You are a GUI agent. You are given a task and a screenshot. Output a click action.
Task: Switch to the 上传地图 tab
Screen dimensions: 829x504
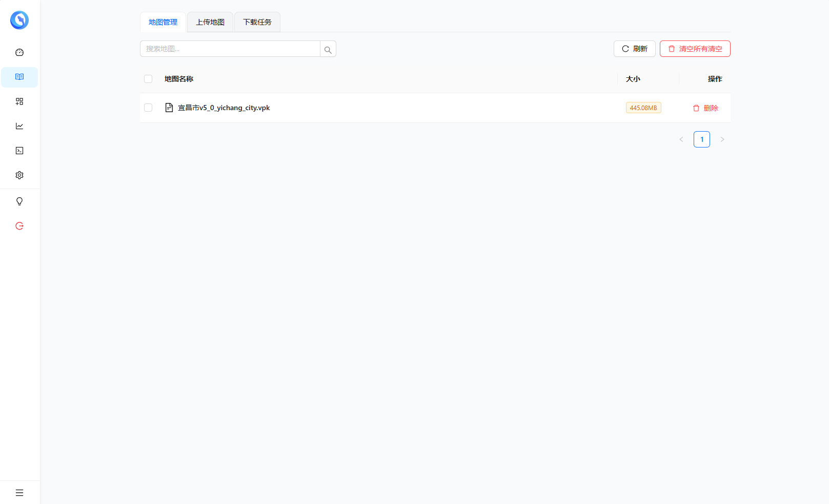tap(210, 22)
